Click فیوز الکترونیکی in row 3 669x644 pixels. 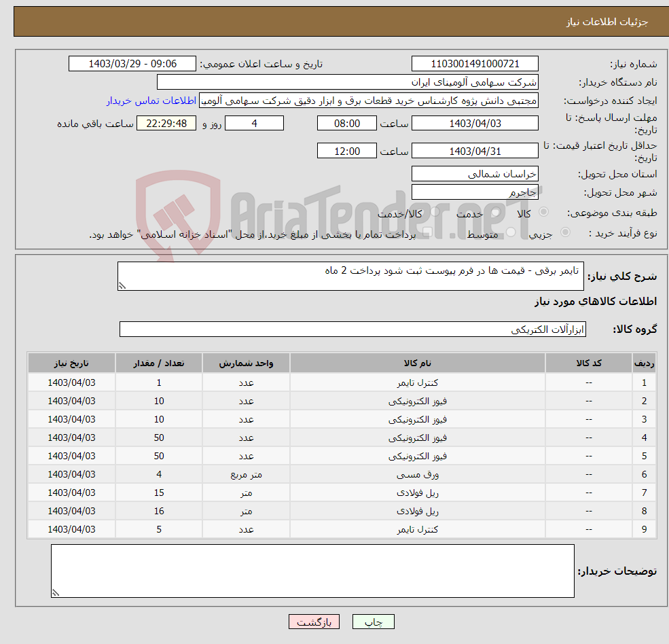coord(417,420)
